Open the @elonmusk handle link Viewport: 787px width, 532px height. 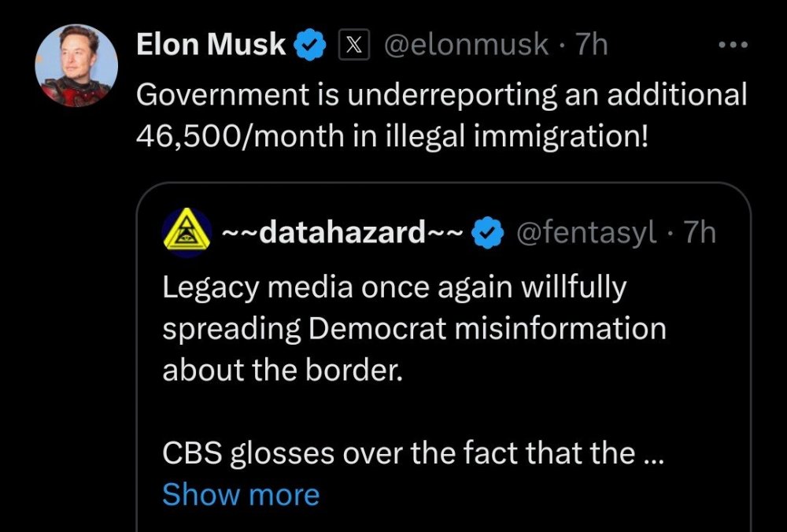pyautogui.click(x=465, y=45)
